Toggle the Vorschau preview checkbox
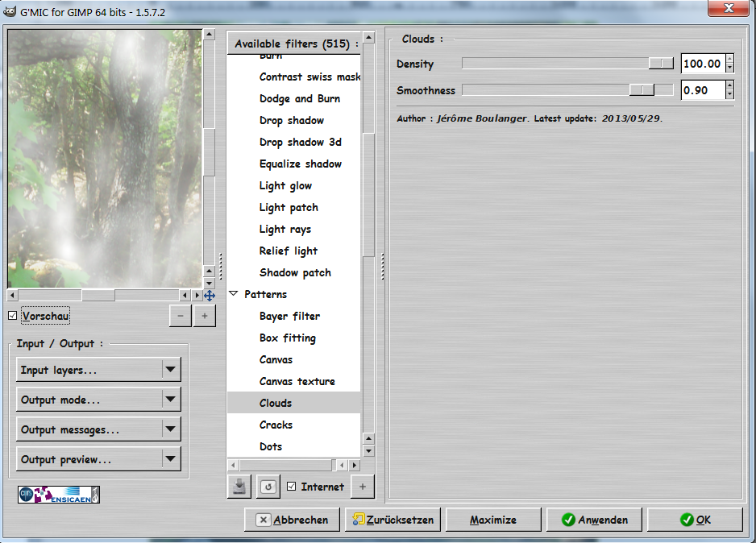 (x=13, y=316)
